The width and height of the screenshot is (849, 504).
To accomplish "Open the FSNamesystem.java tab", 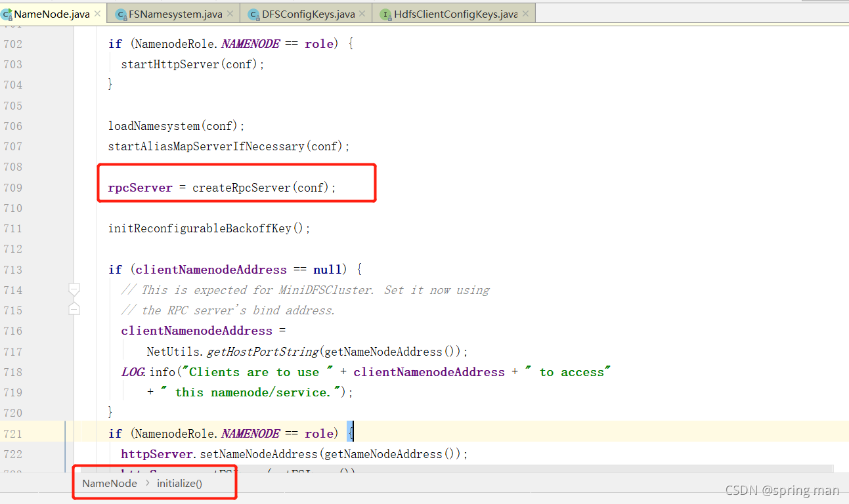I will (175, 14).
